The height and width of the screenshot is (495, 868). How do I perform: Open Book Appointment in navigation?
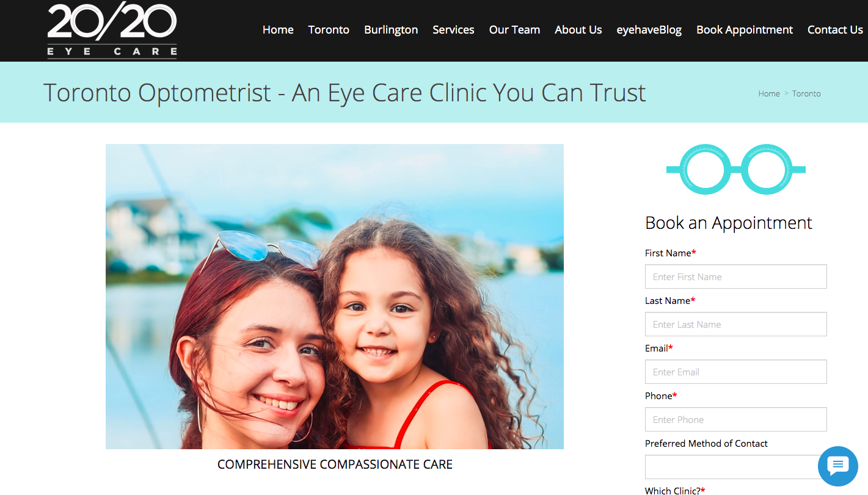click(745, 30)
